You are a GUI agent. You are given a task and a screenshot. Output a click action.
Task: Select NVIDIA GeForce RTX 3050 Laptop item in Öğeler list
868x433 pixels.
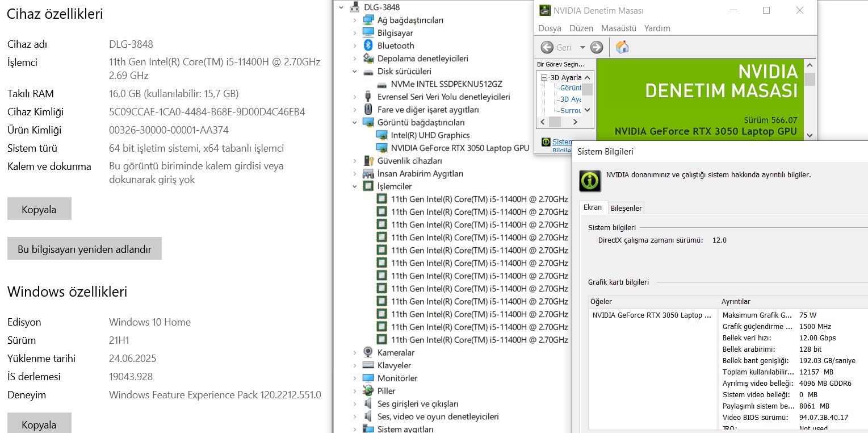(652, 315)
